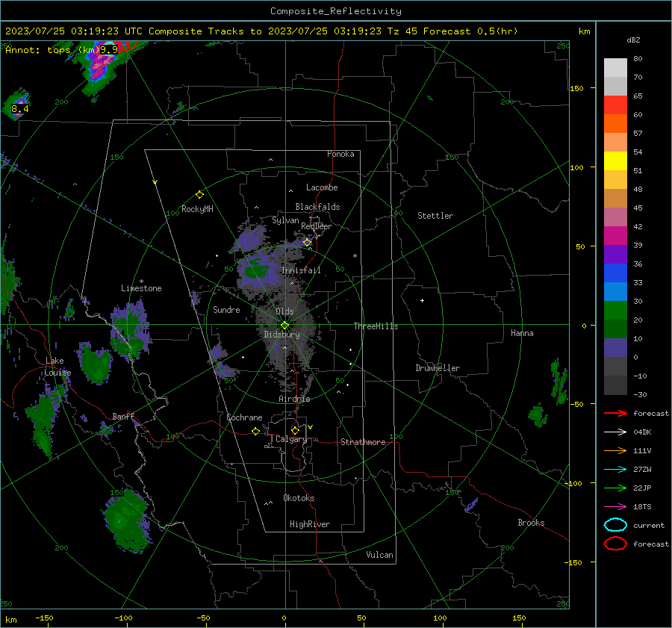The width and height of the screenshot is (672, 628).
Task: Click the asterisk marker above Limestone
Action: click(x=141, y=282)
